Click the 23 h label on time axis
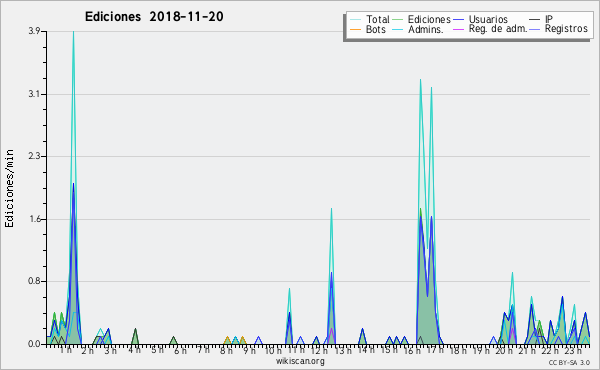 pos(573,350)
